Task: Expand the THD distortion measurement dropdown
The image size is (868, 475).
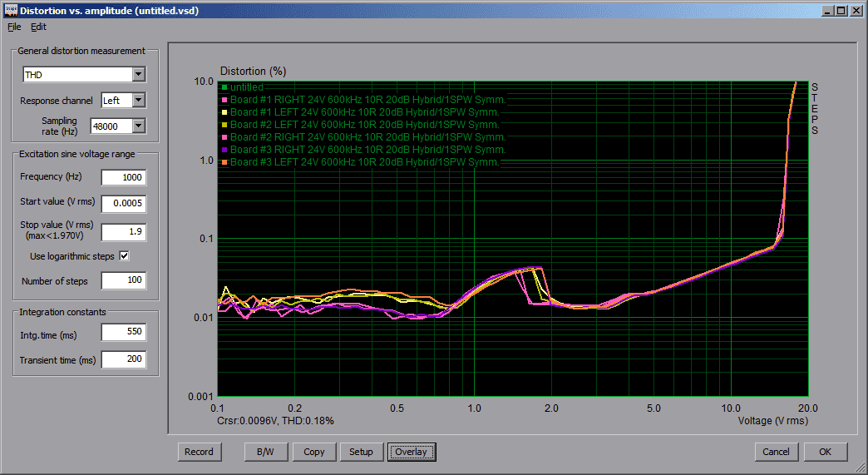Action: 138,75
